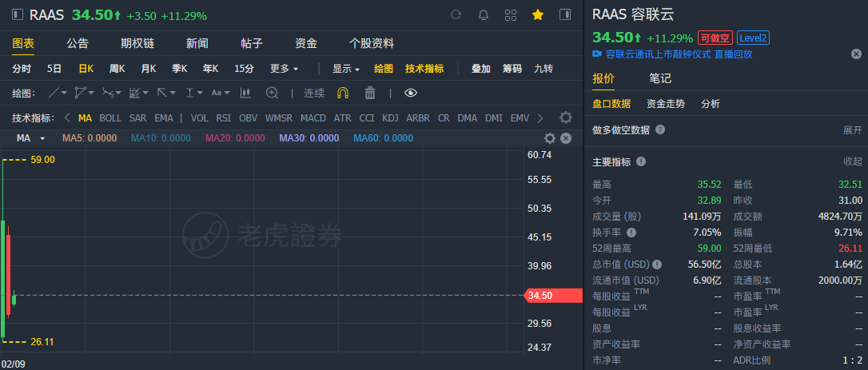Viewport: 868px width, 370px height.
Task: Dismiss the 容联云 live replay banner
Action: (856, 54)
